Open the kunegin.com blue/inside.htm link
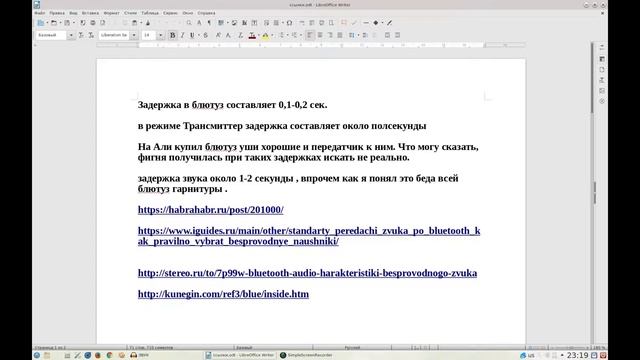The width and height of the screenshot is (640, 360). (223, 294)
